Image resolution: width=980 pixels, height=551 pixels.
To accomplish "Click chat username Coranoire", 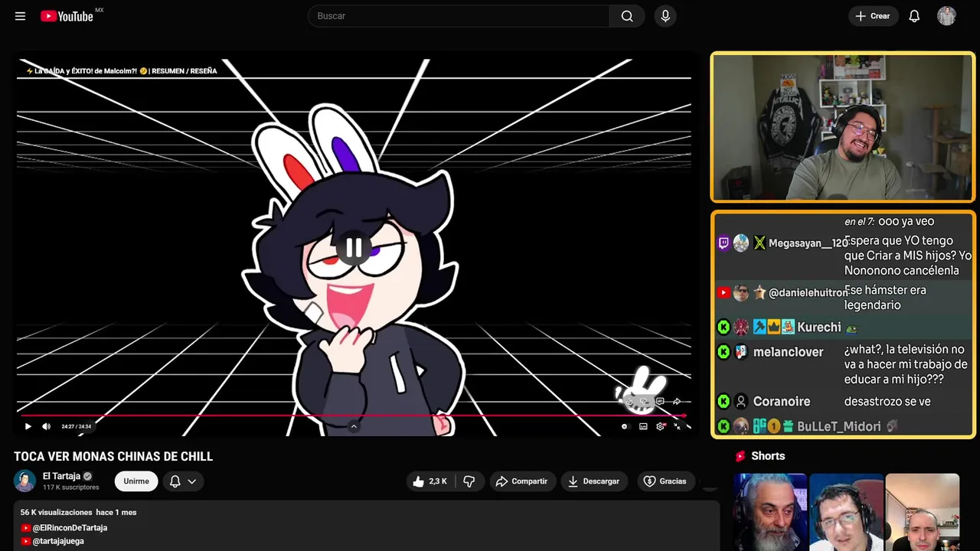I will tap(782, 401).
